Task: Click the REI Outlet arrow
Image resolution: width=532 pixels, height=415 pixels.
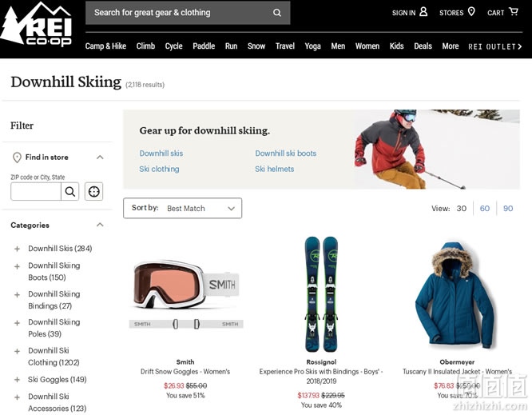Action: [519, 46]
